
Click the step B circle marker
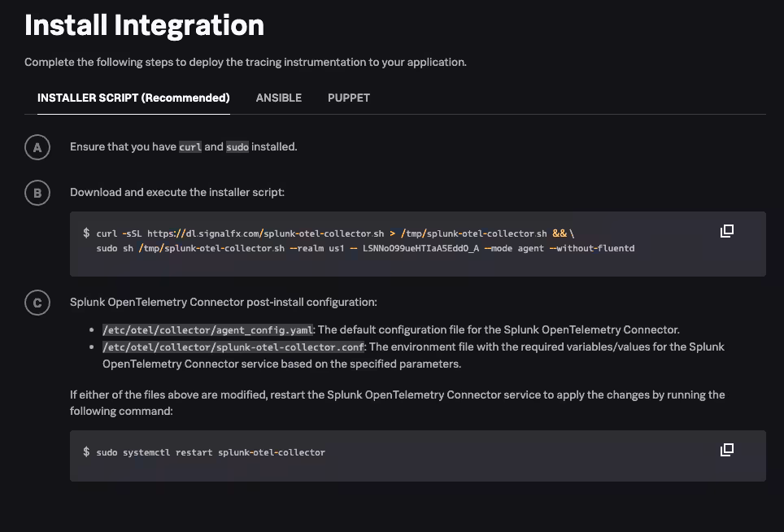point(37,193)
